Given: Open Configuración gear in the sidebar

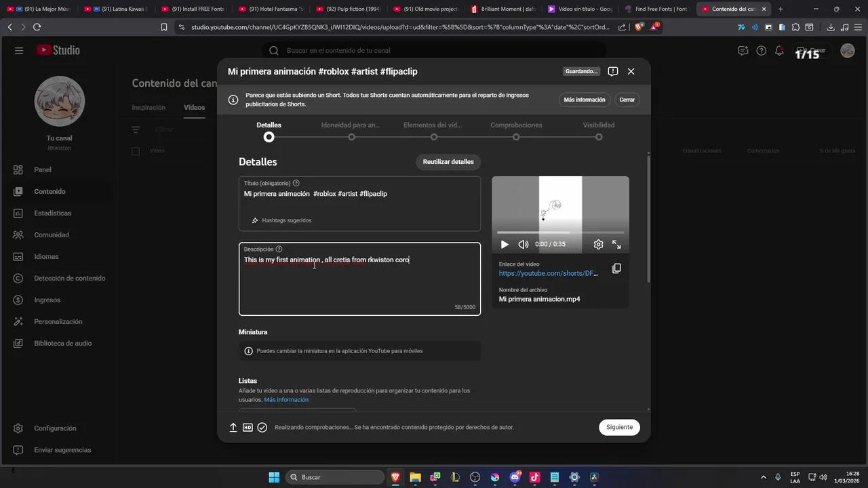Looking at the screenshot, I should 18,428.
